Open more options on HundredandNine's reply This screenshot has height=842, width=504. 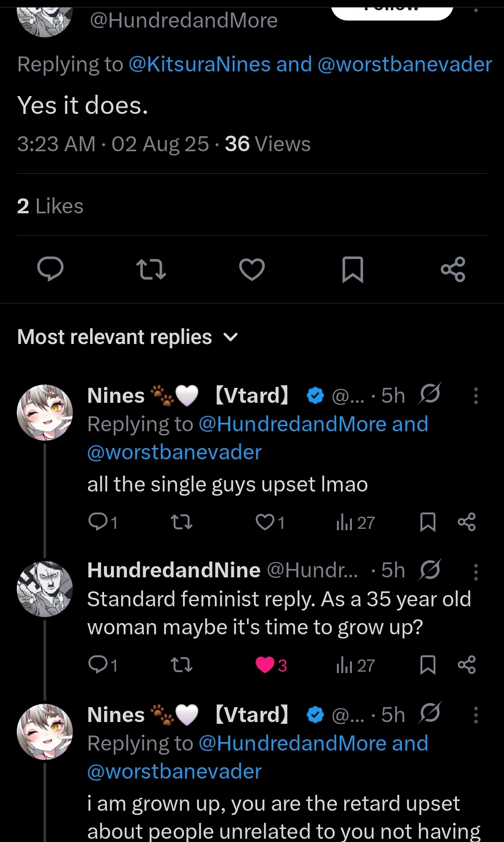pos(476,571)
